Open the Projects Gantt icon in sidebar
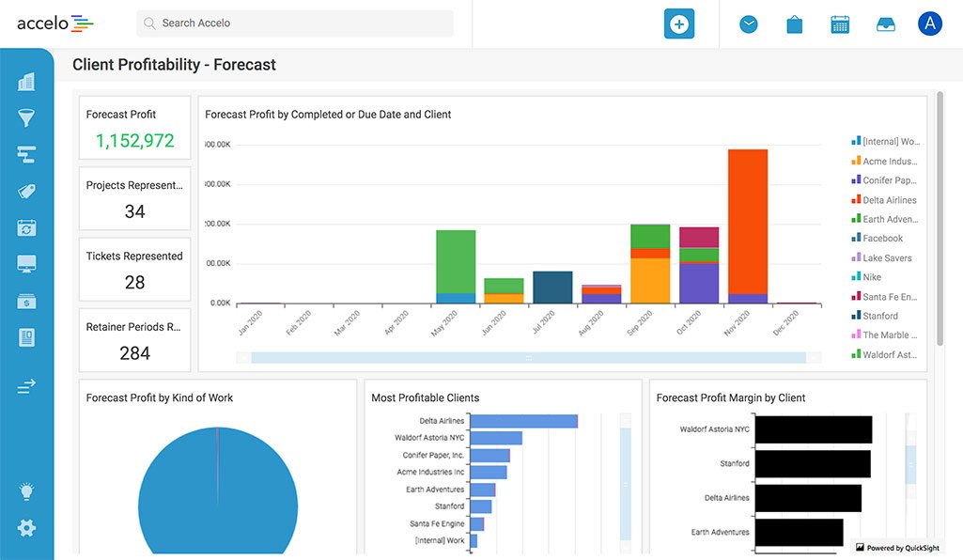 pyautogui.click(x=26, y=154)
